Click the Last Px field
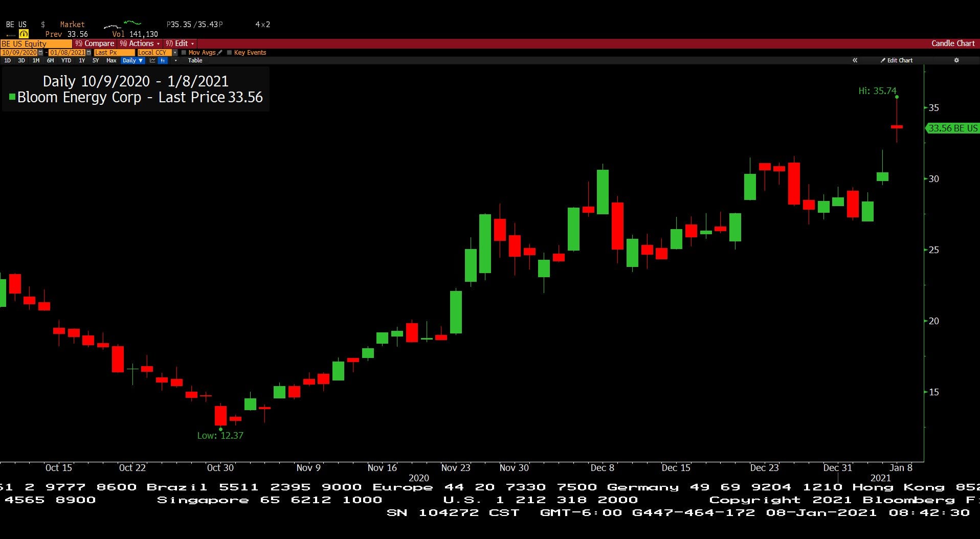980x539 pixels. tap(114, 53)
